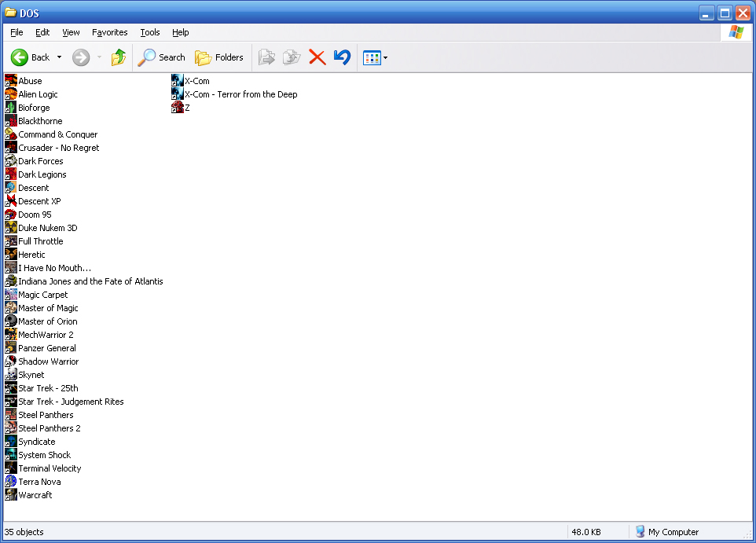Select the Full Throttle shortcut icon

(11, 240)
